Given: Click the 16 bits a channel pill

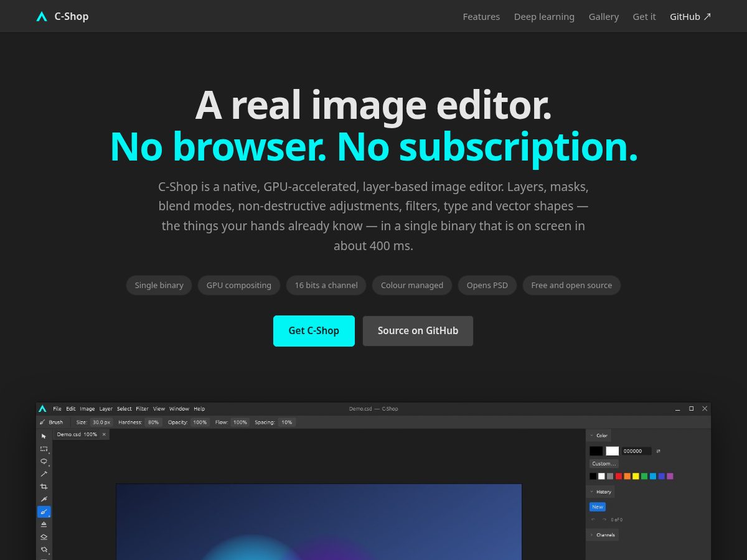Looking at the screenshot, I should click(x=326, y=286).
